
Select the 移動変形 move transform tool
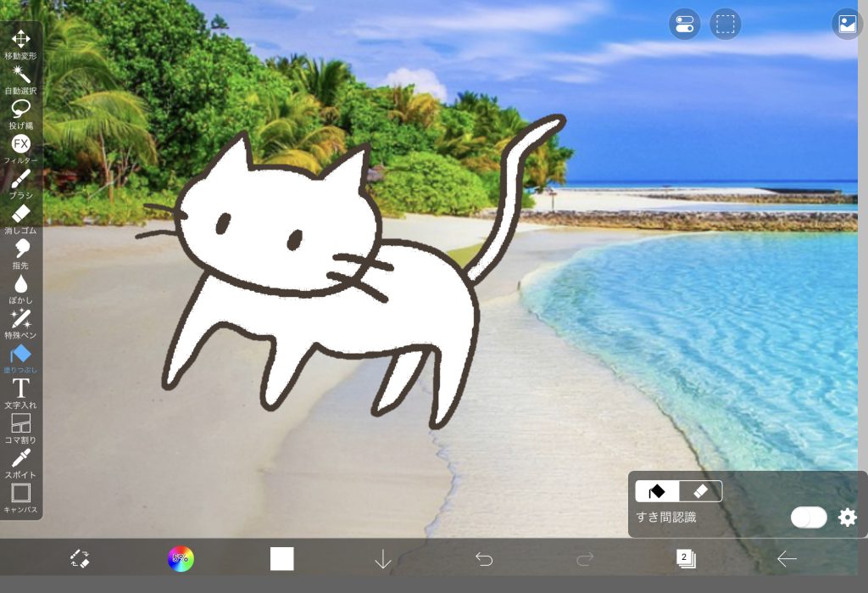coord(20,40)
